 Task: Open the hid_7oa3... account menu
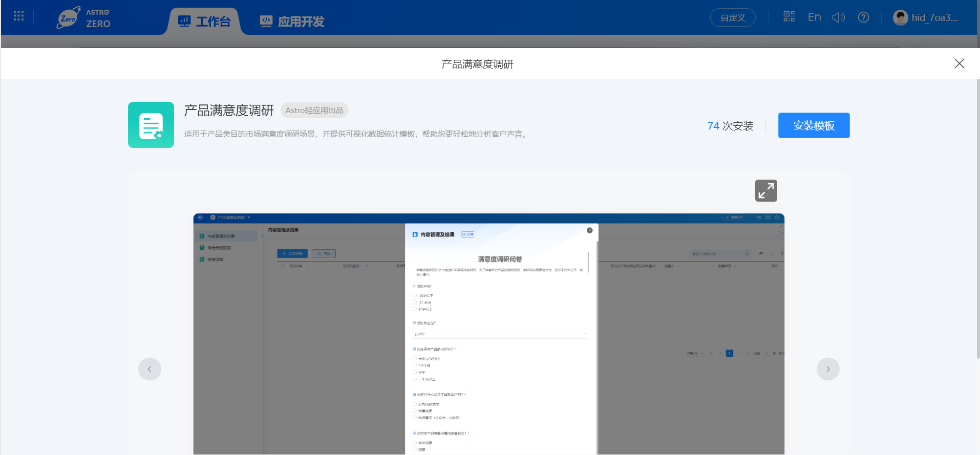(934, 18)
